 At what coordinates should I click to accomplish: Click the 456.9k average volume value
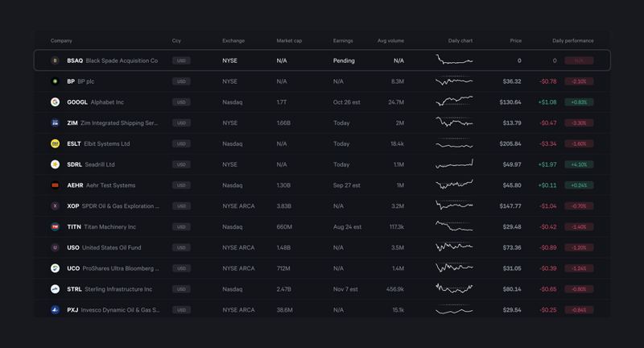tap(395, 289)
